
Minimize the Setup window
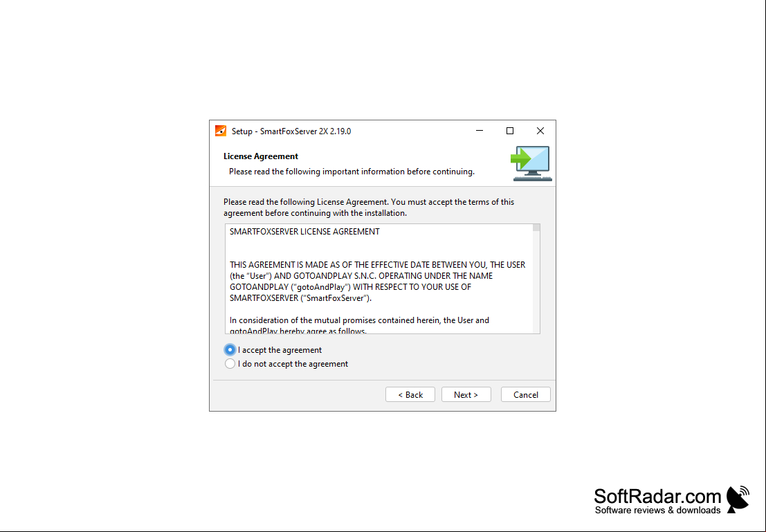coord(480,131)
